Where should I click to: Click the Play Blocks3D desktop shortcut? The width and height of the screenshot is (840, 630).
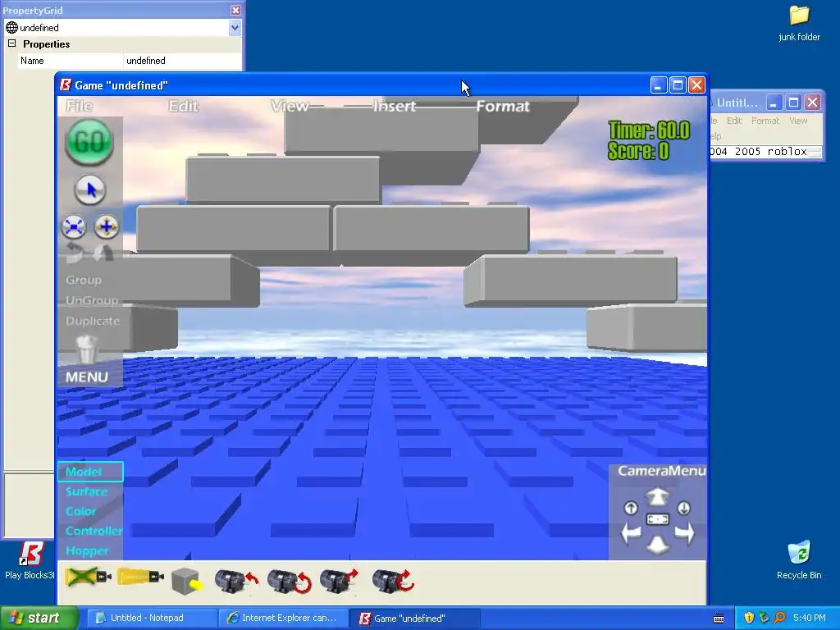click(30, 560)
